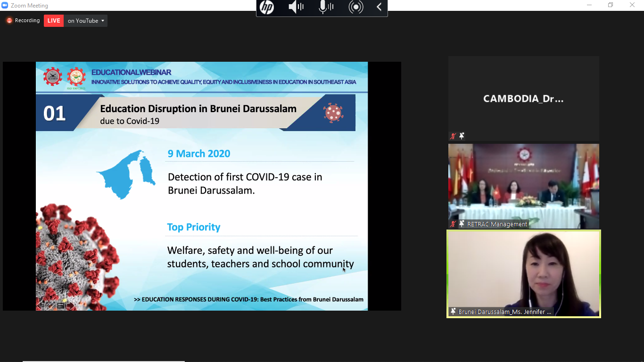Image resolution: width=644 pixels, height=362 pixels.
Task: Click the Recording indicator label
Action: tap(23, 21)
